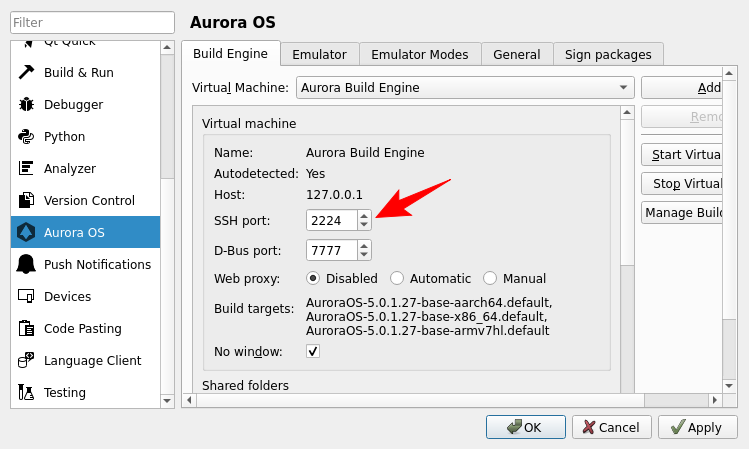
Task: Open Build & Run settings hammer icon
Action: 26,73
